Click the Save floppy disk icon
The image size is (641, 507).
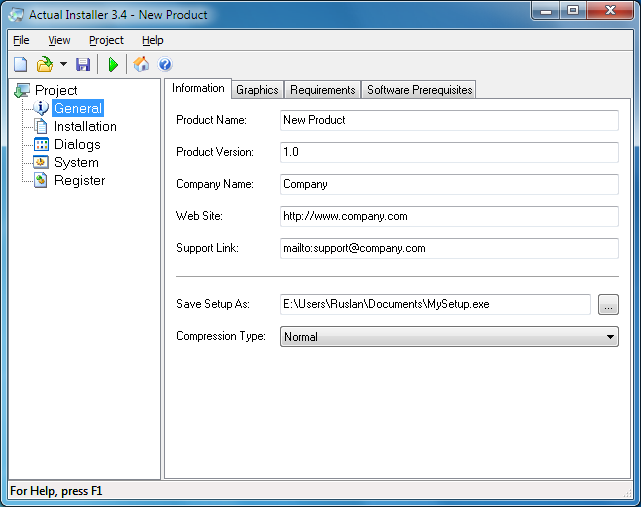[83, 65]
